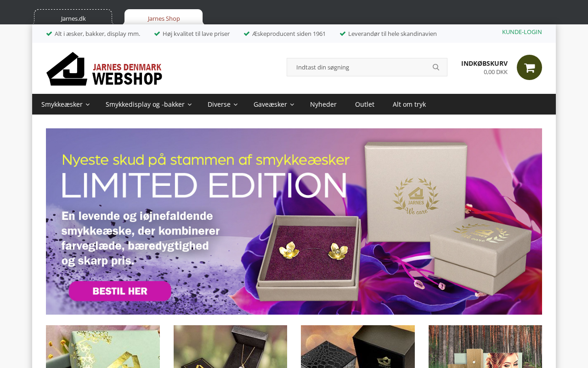Screen dimensions: 588x368
Task: Expand Smykkedisplay og -bakker dropdown
Action: click(x=189, y=105)
